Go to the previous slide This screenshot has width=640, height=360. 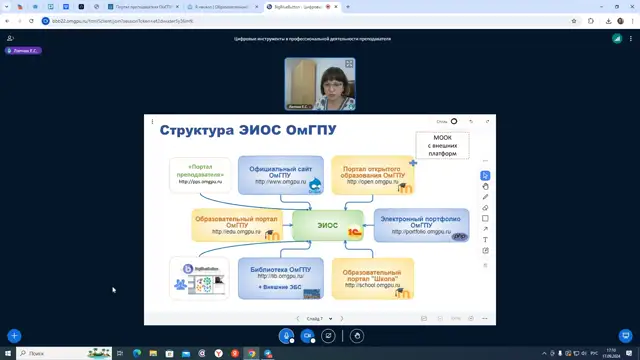298,318
